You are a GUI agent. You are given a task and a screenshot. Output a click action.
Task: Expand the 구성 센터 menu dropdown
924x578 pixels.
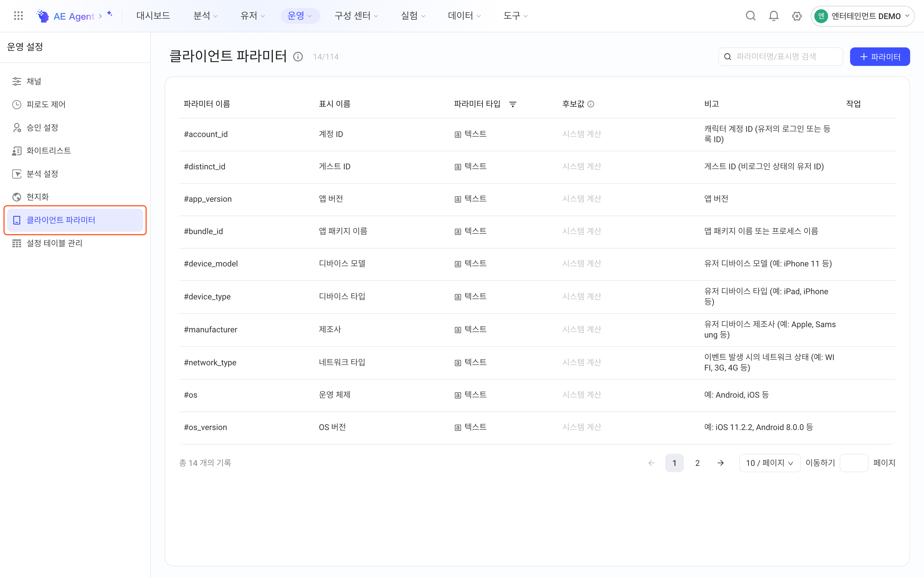[x=356, y=16]
